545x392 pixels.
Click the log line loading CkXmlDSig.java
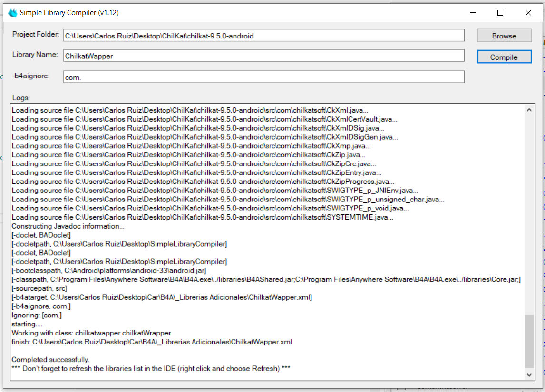click(x=198, y=128)
